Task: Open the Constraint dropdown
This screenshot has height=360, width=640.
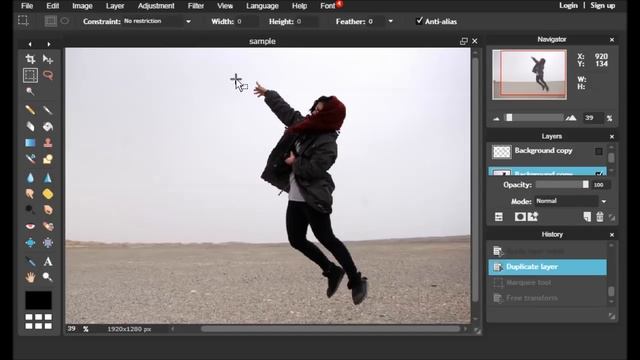Action: tap(188, 21)
